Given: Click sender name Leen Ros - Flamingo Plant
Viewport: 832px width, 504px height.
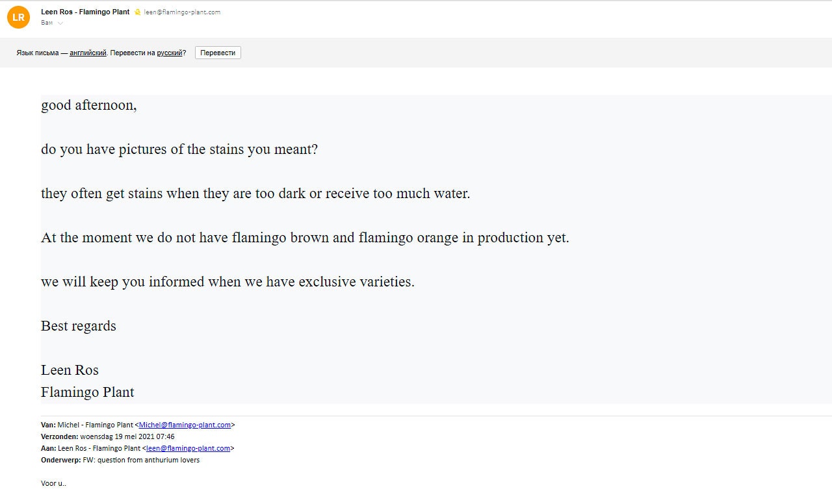Looking at the screenshot, I should [x=85, y=12].
